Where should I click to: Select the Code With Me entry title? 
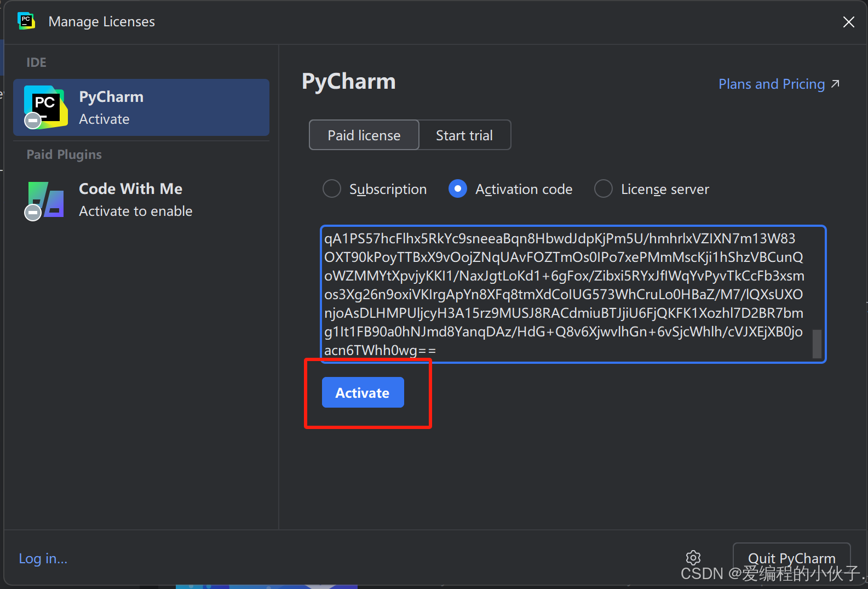[130, 188]
